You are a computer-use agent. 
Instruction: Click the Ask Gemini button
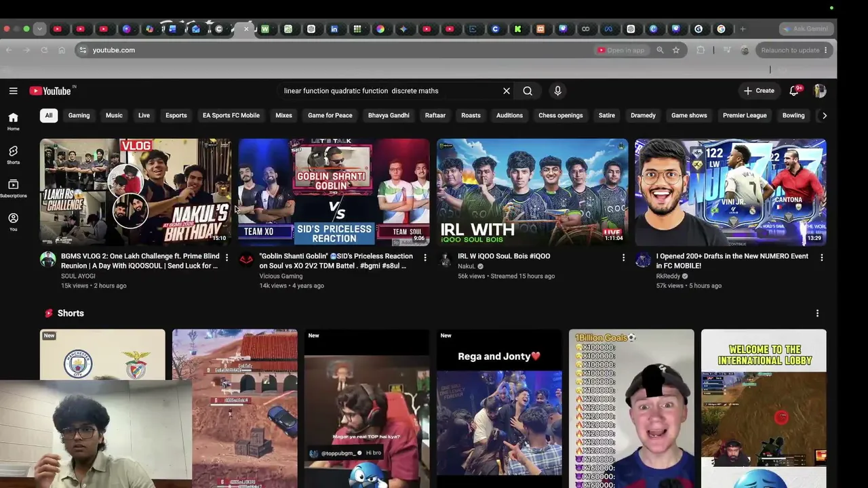coord(806,29)
